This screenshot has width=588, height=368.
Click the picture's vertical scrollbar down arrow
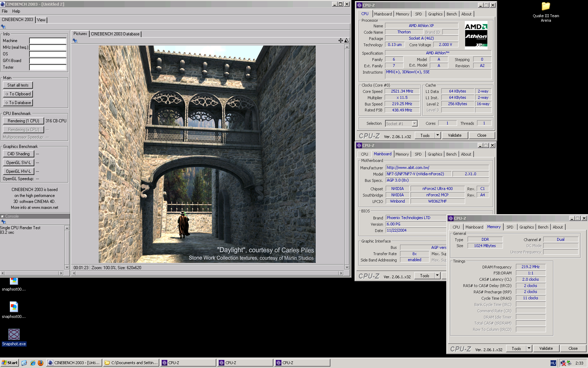click(x=347, y=267)
